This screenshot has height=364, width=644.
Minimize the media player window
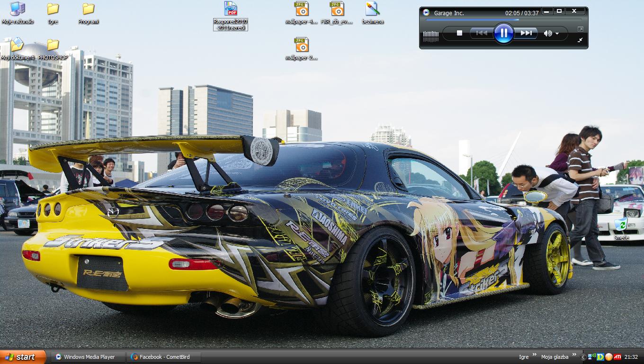pos(546,11)
